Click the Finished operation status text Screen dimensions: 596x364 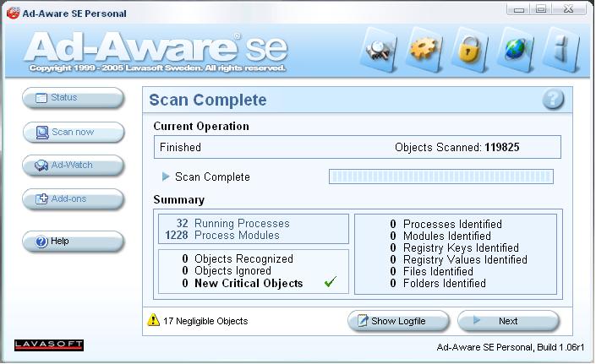click(180, 147)
